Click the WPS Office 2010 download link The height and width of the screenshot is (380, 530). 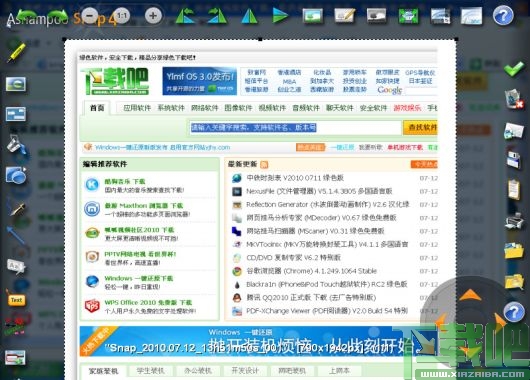[148, 303]
